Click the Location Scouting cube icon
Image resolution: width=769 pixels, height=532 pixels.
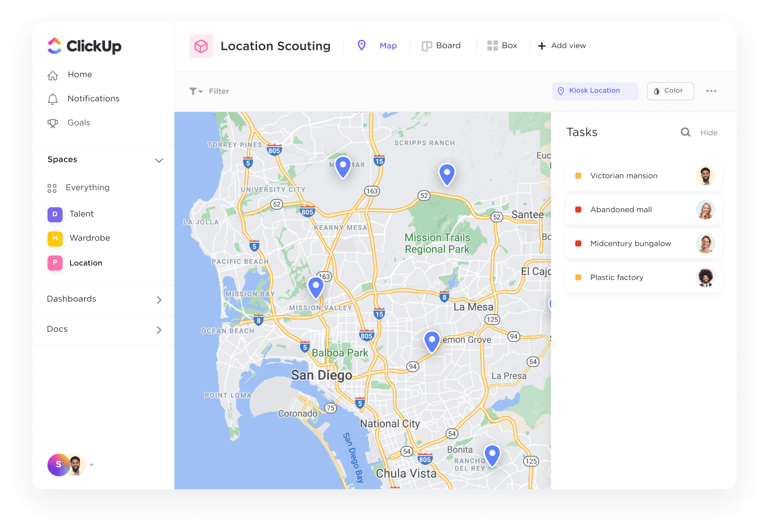[x=201, y=46]
